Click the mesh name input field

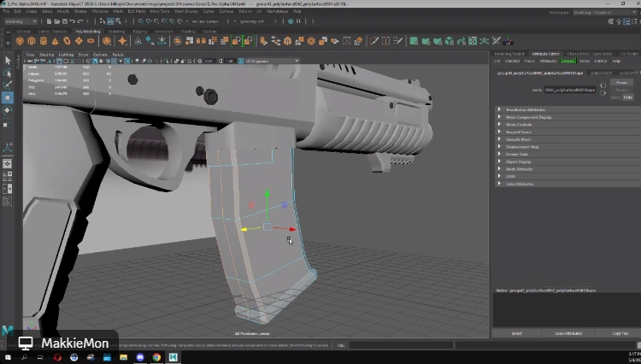coord(570,89)
